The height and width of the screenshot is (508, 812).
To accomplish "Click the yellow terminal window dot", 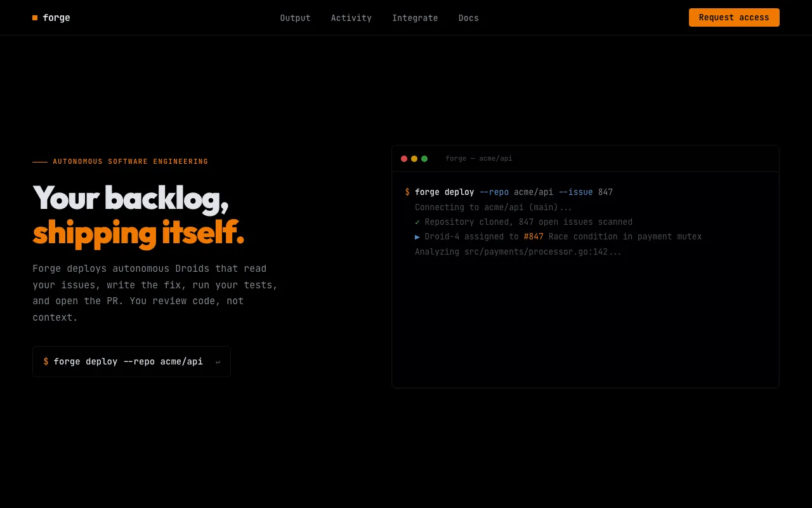I will [x=414, y=159].
